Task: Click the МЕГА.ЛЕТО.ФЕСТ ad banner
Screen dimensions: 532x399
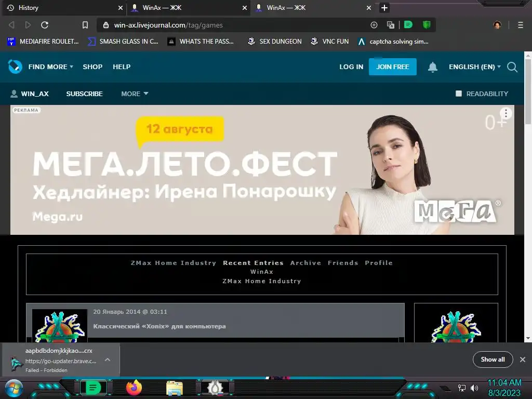Action: [x=262, y=170]
